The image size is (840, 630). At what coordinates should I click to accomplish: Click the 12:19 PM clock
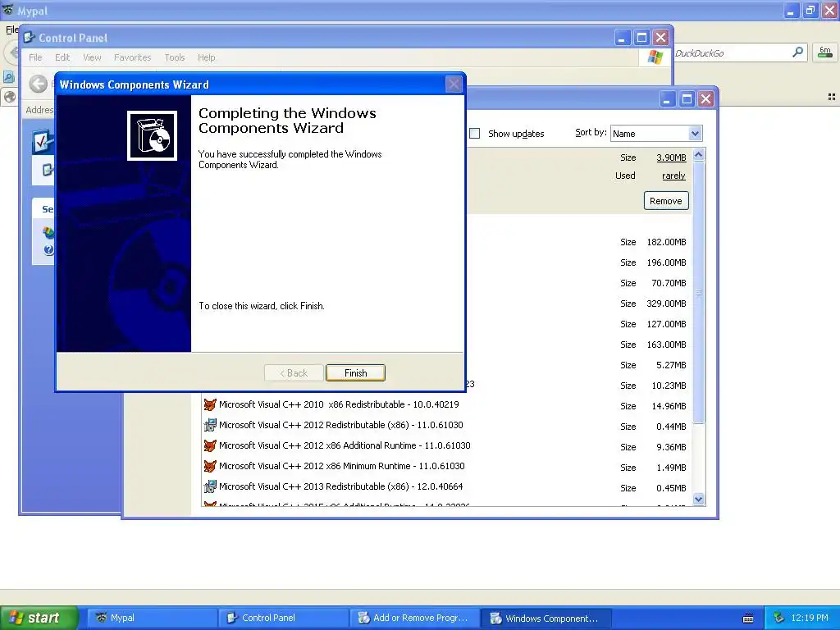(810, 618)
